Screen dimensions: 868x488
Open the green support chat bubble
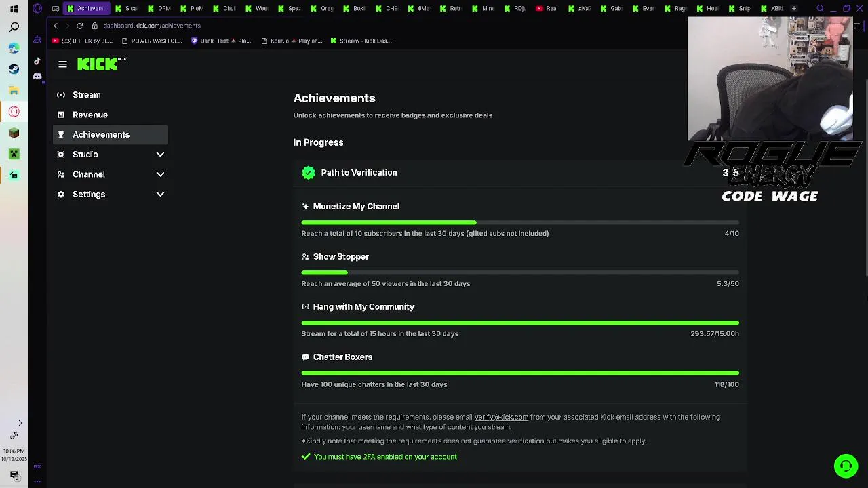[846, 466]
